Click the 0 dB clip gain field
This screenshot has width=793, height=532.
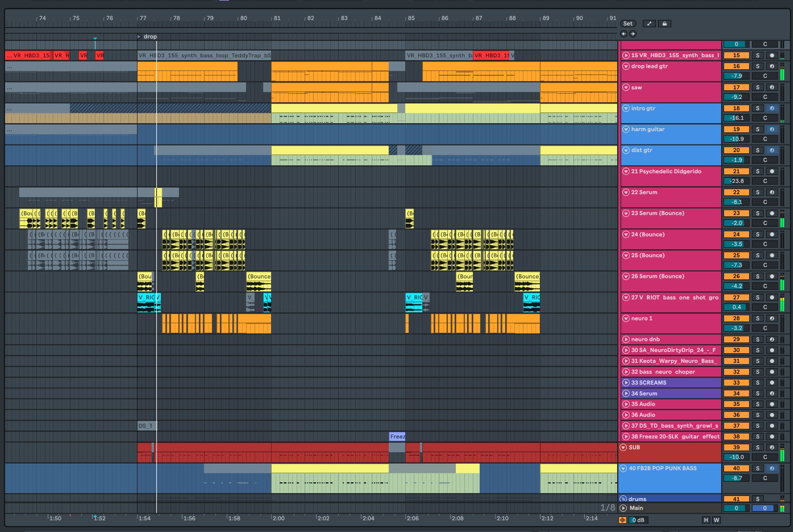(x=638, y=520)
